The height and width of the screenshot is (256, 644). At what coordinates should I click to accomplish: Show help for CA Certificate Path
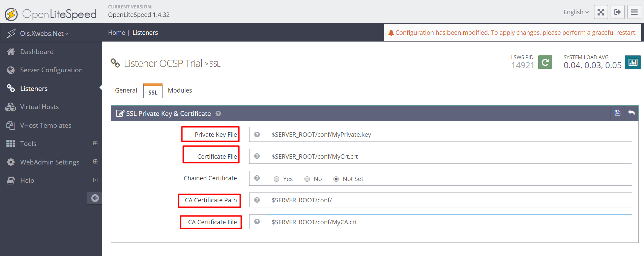(257, 200)
